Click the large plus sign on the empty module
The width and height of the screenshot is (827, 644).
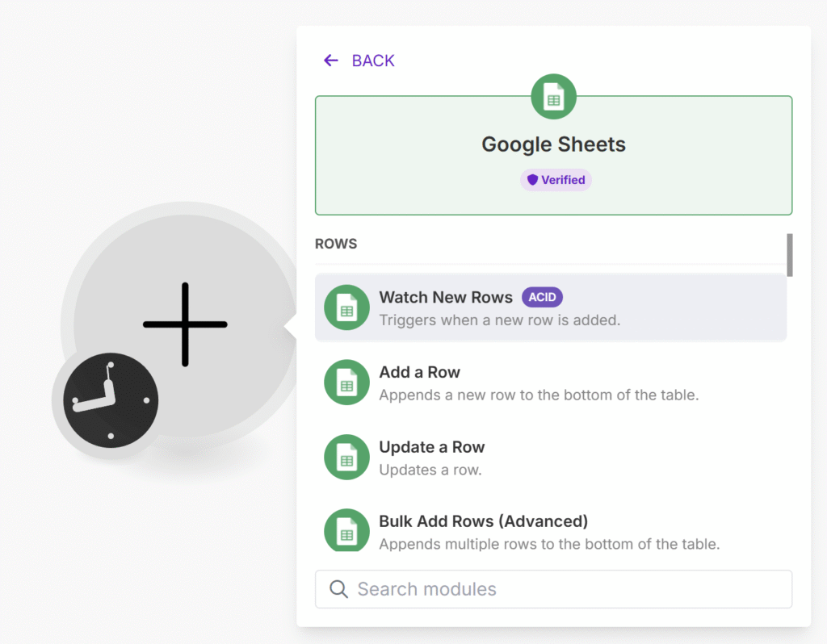point(185,324)
